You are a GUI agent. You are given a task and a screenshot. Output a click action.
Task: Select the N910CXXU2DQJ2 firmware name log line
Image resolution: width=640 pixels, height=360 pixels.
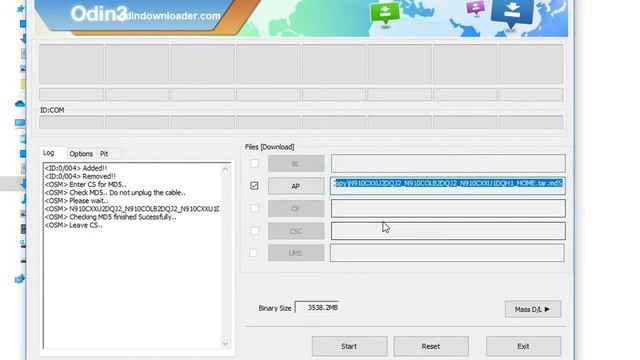(132, 209)
